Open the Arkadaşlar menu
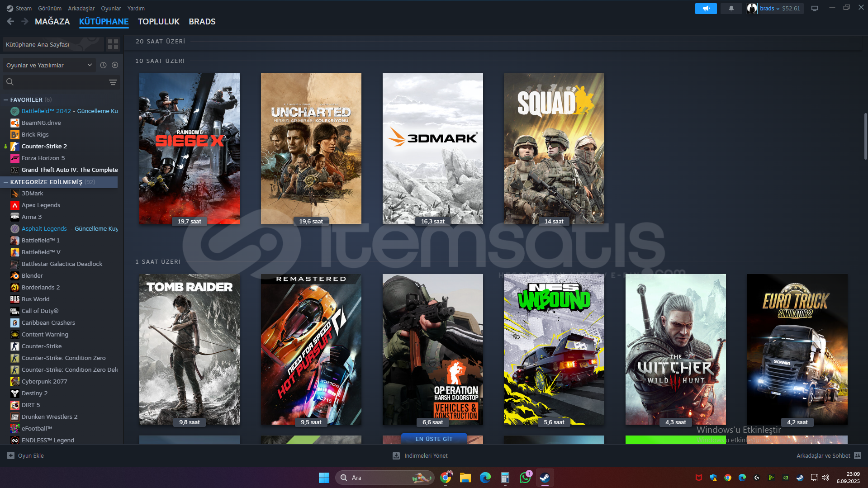Screen dimensions: 868x488 (x=81, y=8)
